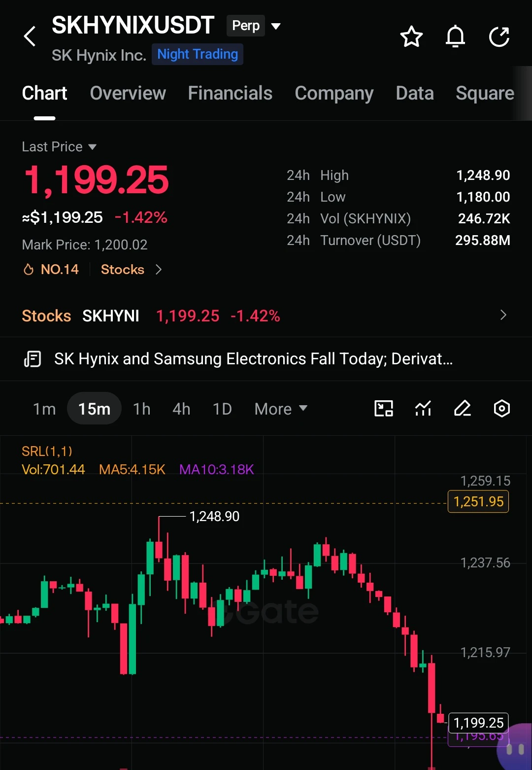Screen dimensions: 532x770
Task: Select the 1D chart interval
Action: [222, 409]
